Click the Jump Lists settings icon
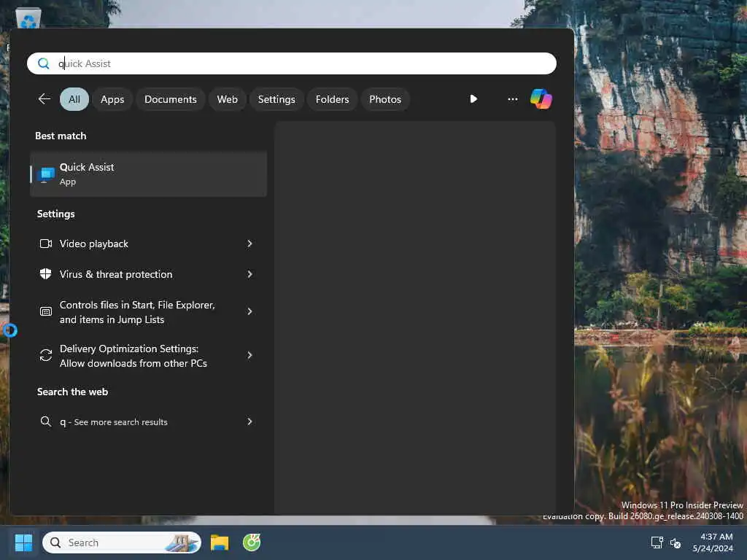The width and height of the screenshot is (747, 560). (46, 311)
